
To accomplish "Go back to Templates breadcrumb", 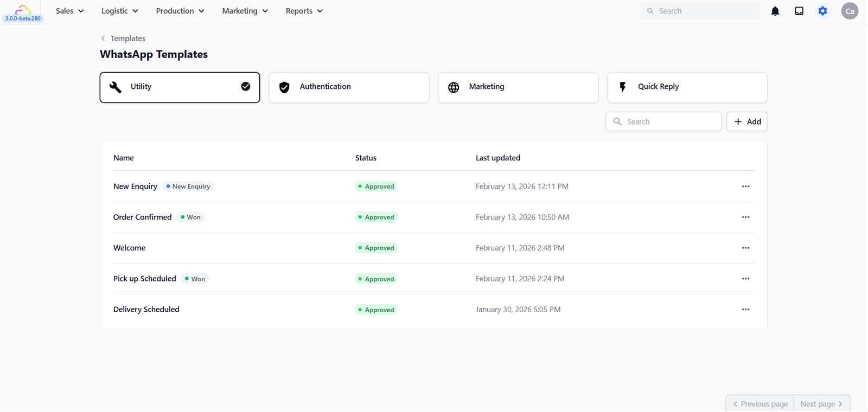I will click(128, 38).
